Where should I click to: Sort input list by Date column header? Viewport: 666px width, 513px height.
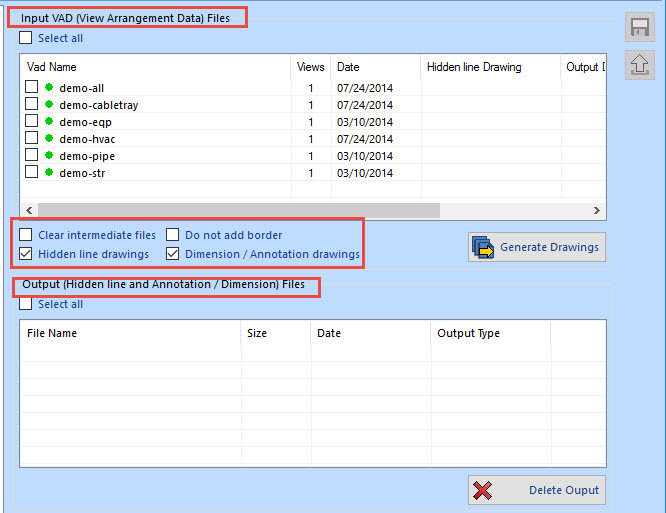coord(348,67)
